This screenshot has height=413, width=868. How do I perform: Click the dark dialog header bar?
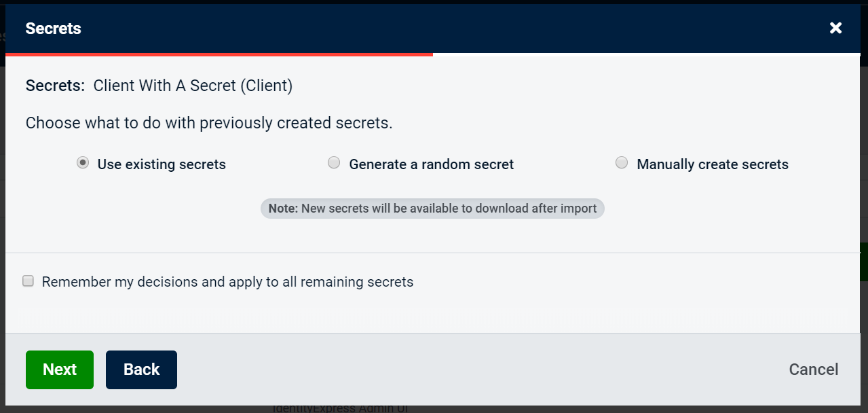point(434,28)
